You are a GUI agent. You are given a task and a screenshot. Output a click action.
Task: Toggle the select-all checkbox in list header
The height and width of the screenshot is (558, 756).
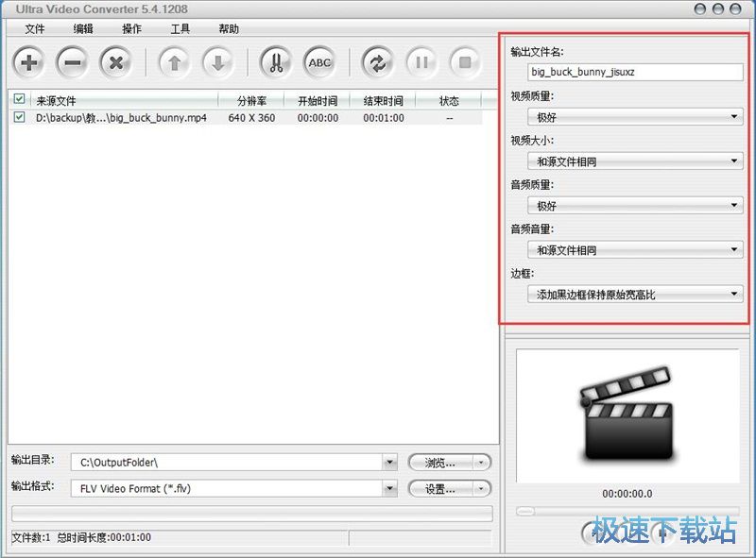coord(20,98)
